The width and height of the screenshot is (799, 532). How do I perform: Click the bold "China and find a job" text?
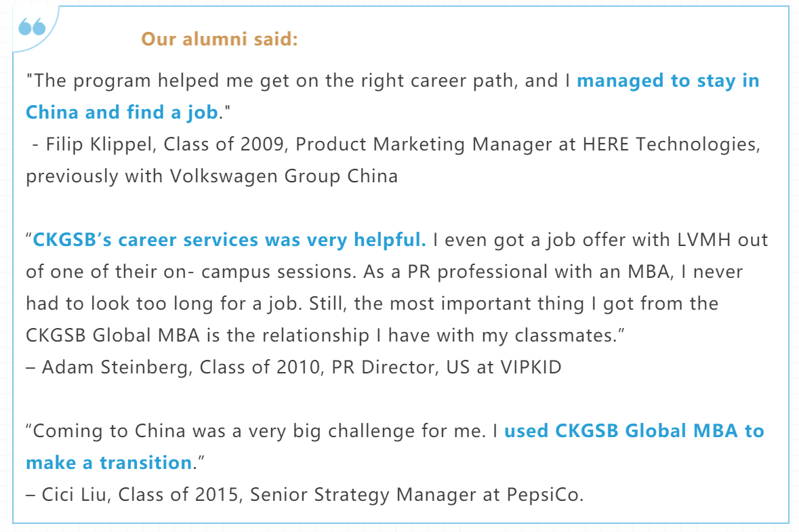[x=122, y=112]
